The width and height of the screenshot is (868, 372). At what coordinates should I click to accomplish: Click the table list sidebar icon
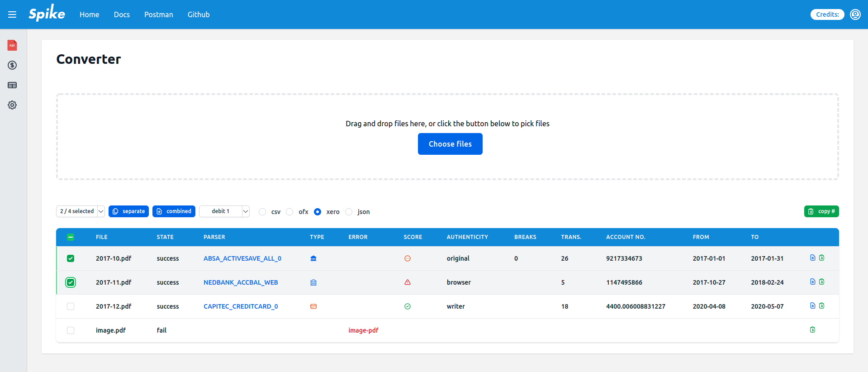click(x=12, y=85)
